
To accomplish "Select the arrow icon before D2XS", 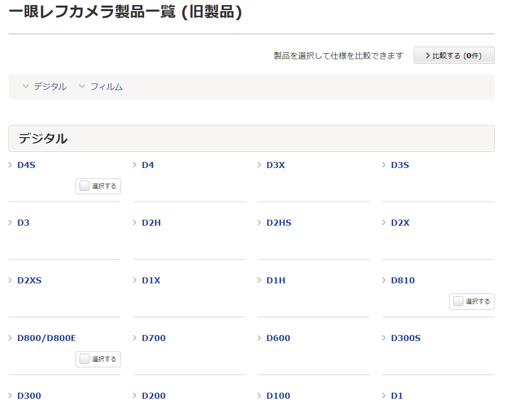I will coord(11,280).
